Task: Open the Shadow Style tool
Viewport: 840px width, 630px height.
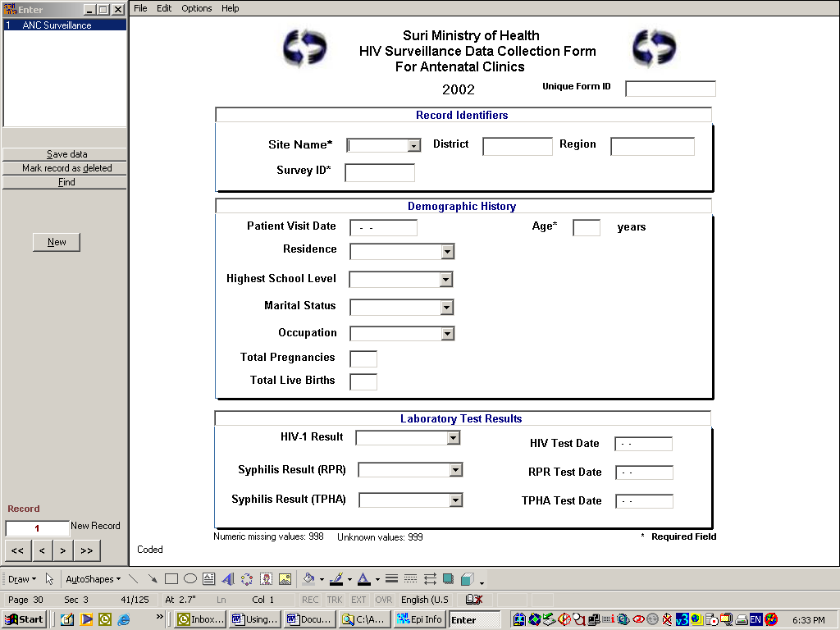Action: tap(449, 578)
